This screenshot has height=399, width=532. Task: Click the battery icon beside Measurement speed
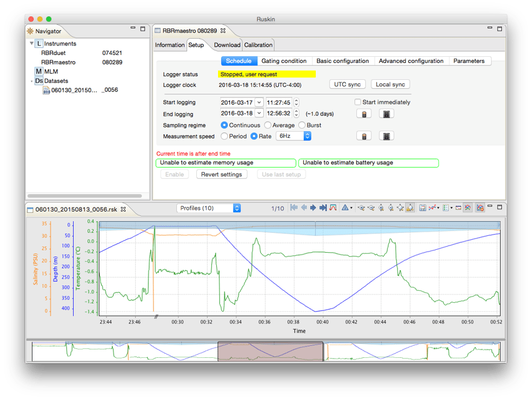point(364,136)
